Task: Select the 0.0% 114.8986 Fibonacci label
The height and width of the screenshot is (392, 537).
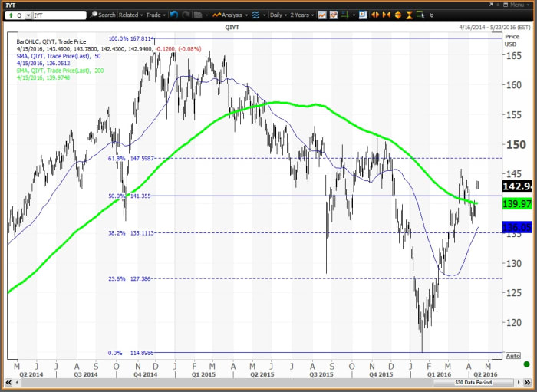Action: click(x=131, y=353)
